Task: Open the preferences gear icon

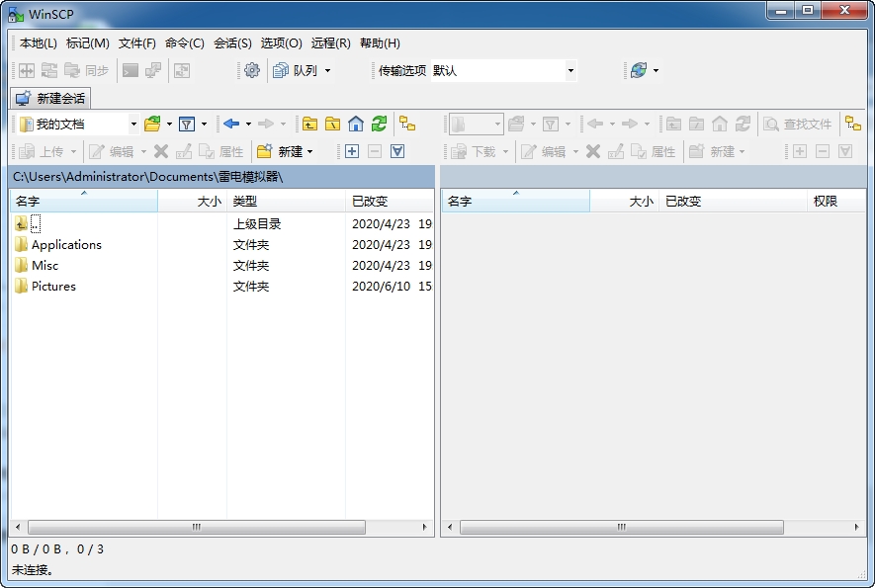Action: coord(251,70)
